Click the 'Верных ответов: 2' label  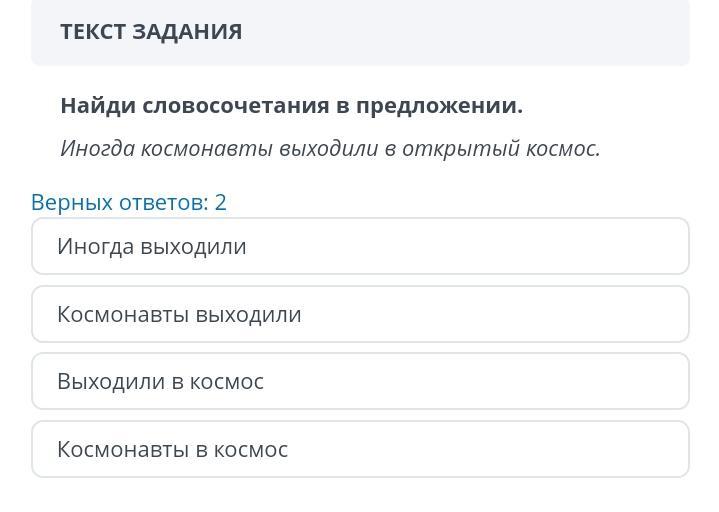(x=129, y=202)
